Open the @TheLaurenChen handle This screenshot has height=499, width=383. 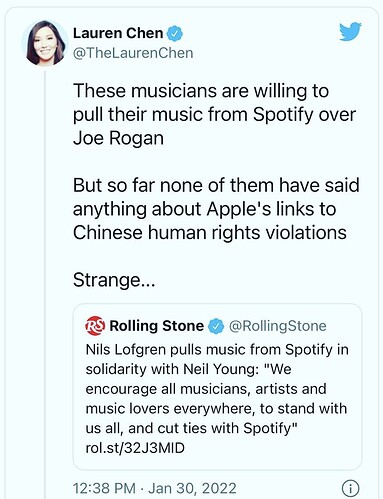click(133, 53)
